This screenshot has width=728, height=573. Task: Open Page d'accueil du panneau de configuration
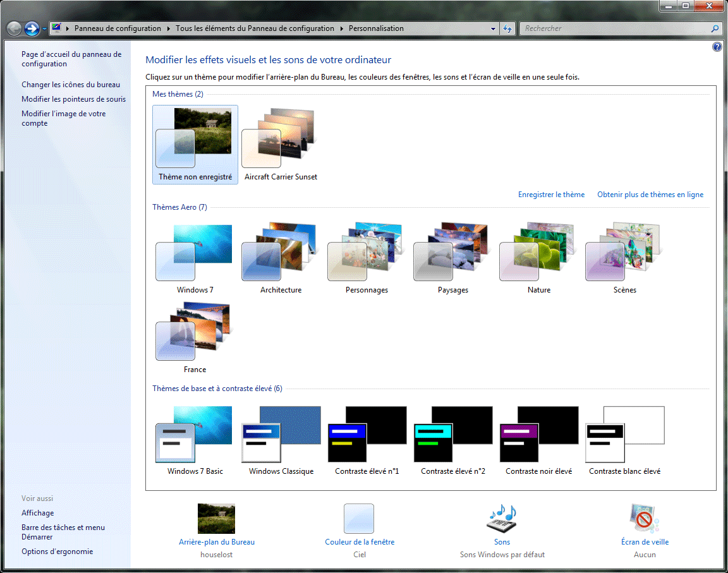point(71,59)
